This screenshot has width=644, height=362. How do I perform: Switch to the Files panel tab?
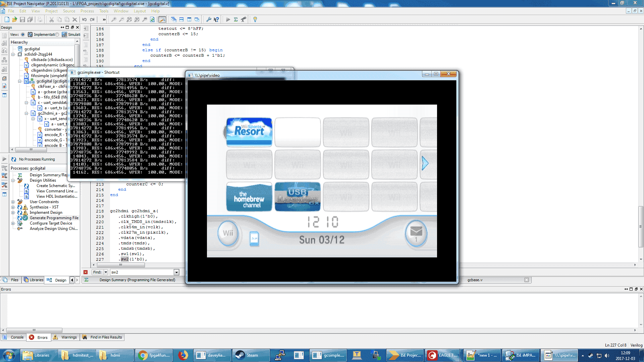pyautogui.click(x=11, y=280)
